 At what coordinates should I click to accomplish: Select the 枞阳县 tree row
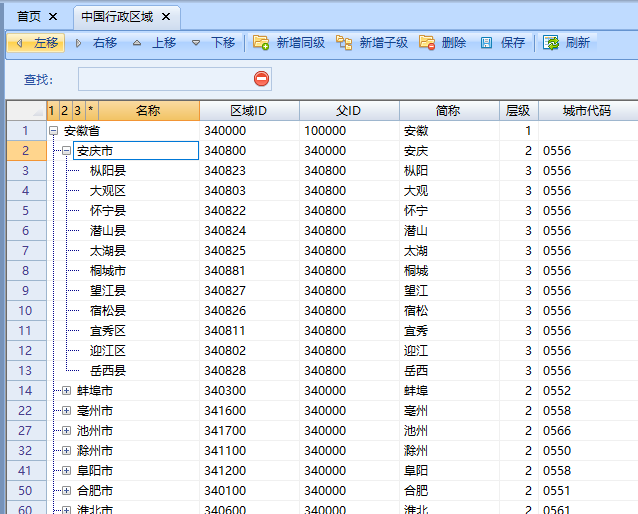(108, 171)
